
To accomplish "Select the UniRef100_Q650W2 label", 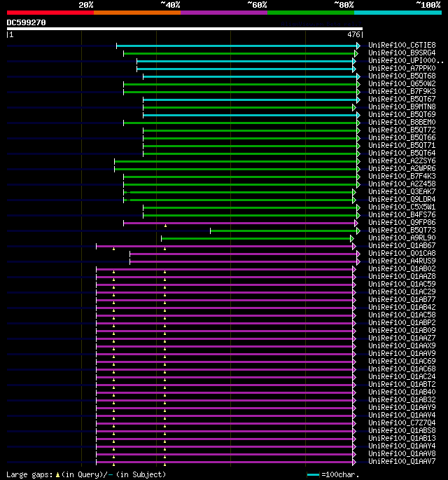I will [402, 84].
